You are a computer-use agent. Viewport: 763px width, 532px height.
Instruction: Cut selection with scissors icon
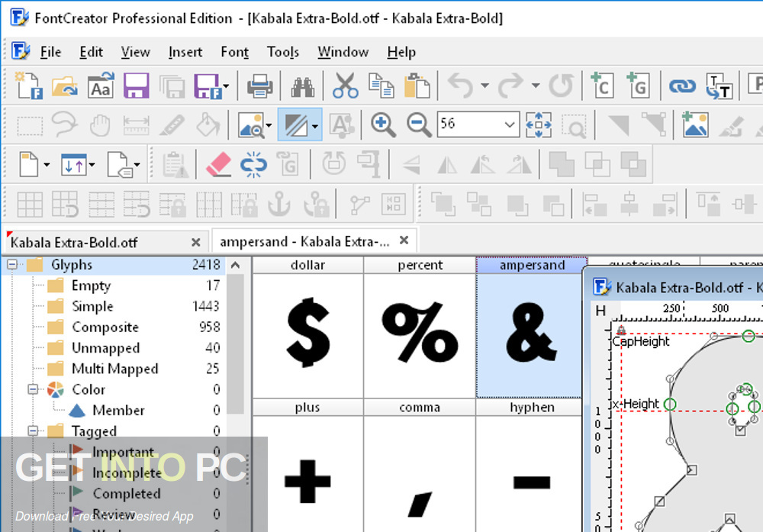pyautogui.click(x=346, y=85)
